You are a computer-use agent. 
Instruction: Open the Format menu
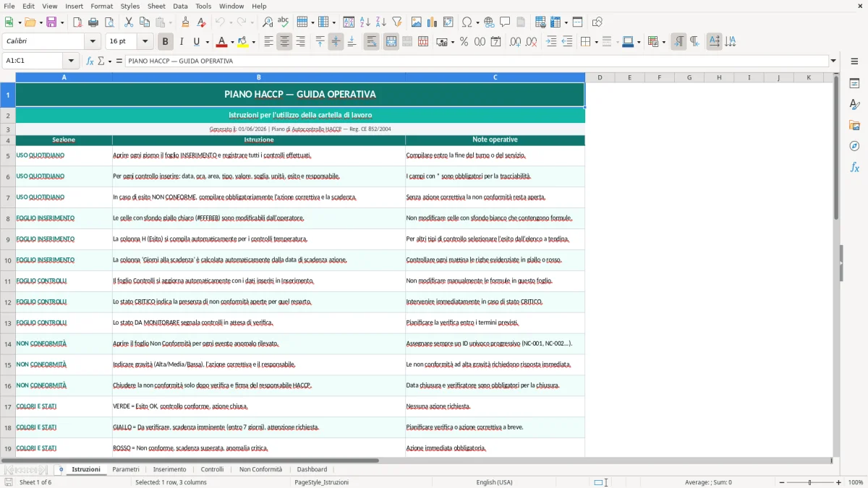point(101,6)
